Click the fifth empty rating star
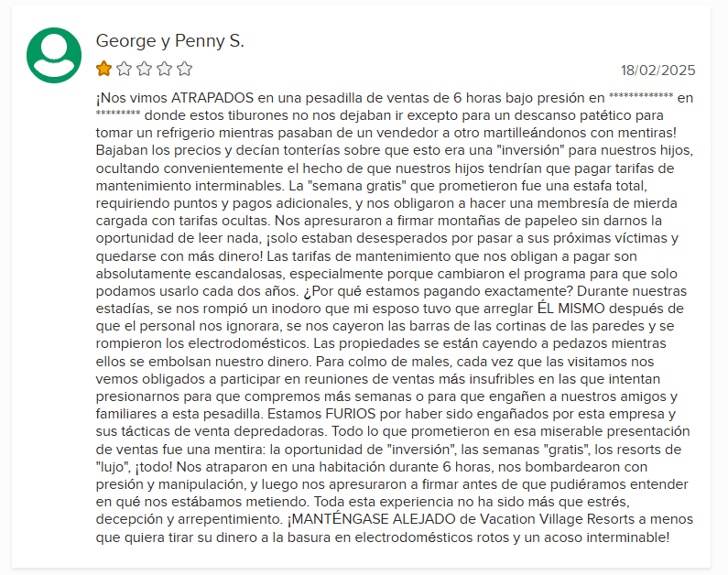The image size is (728, 575). [184, 69]
